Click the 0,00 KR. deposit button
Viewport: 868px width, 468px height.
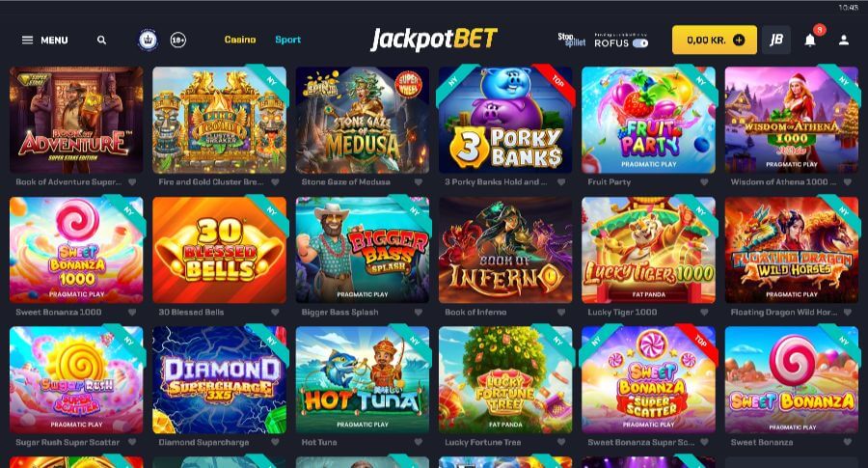coord(714,40)
